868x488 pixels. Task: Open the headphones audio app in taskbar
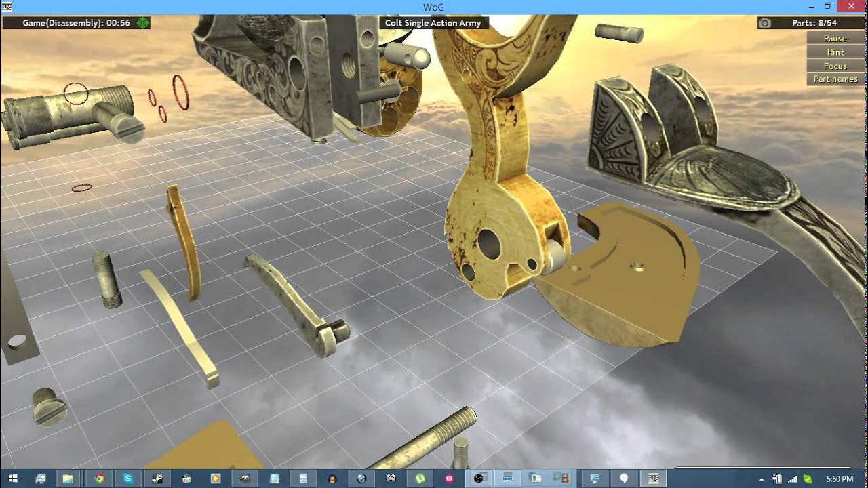point(332,479)
